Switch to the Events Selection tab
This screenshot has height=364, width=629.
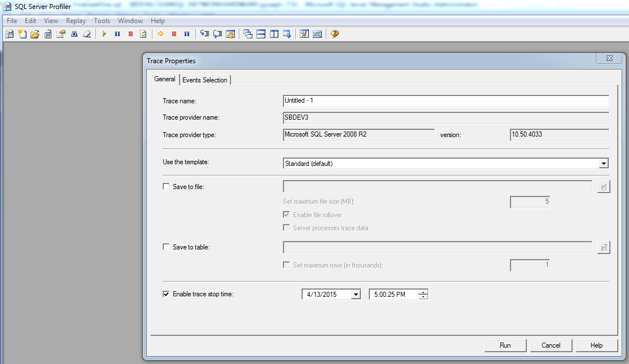pyautogui.click(x=205, y=80)
